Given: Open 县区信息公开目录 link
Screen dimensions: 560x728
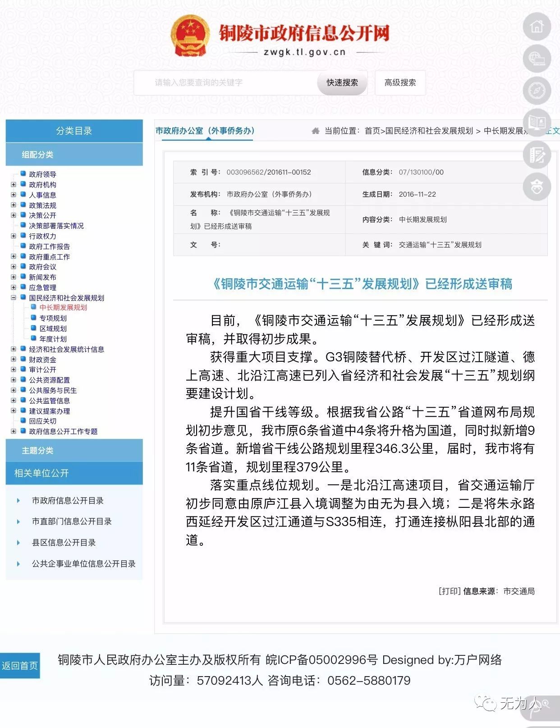Looking at the screenshot, I should (64, 543).
